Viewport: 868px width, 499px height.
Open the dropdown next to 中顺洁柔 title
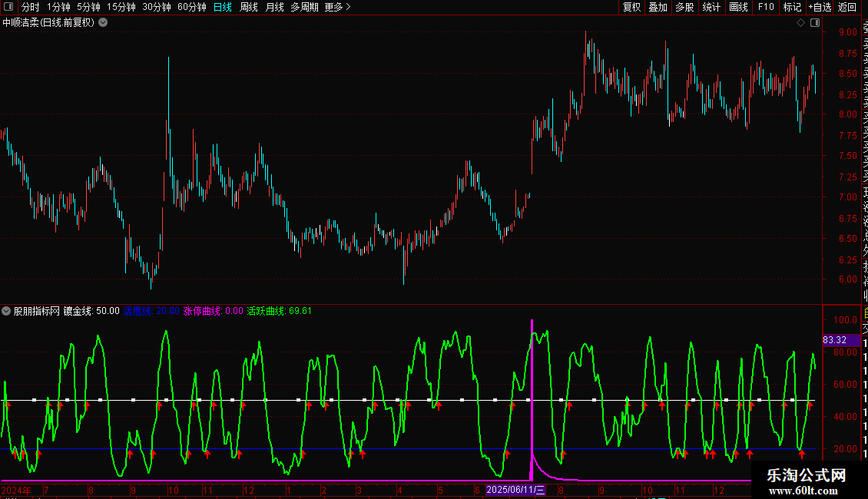103,22
